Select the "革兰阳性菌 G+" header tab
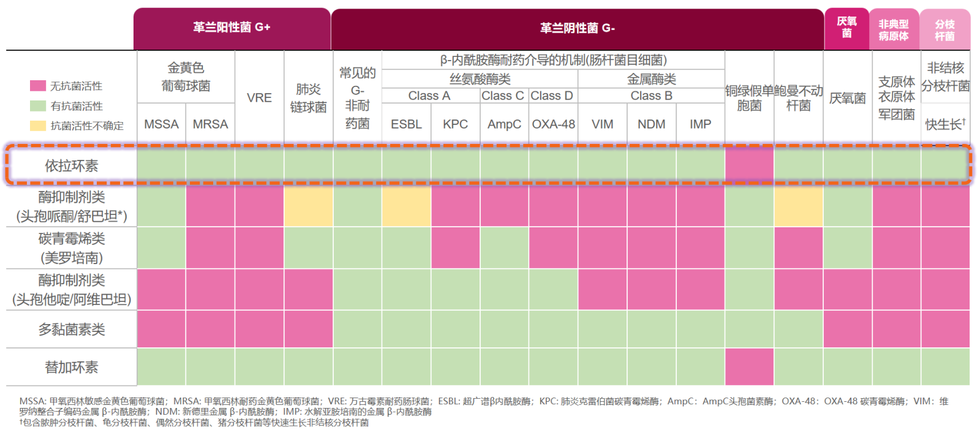Viewport: 980px width, 438px height. coord(232,28)
